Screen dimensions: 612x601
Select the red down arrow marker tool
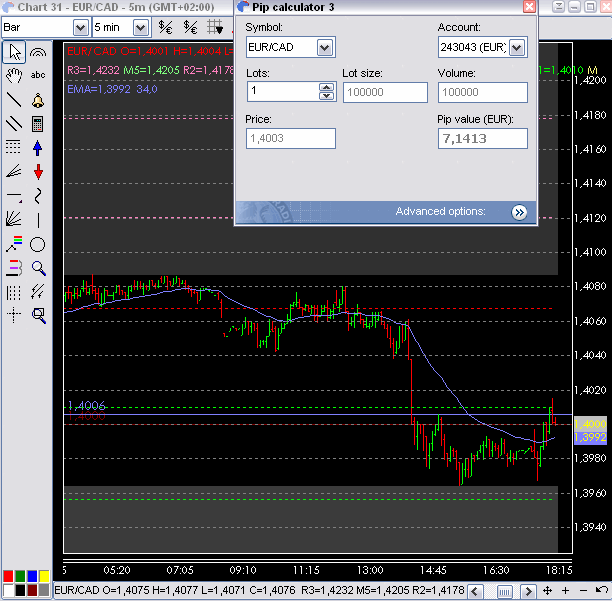click(x=38, y=172)
